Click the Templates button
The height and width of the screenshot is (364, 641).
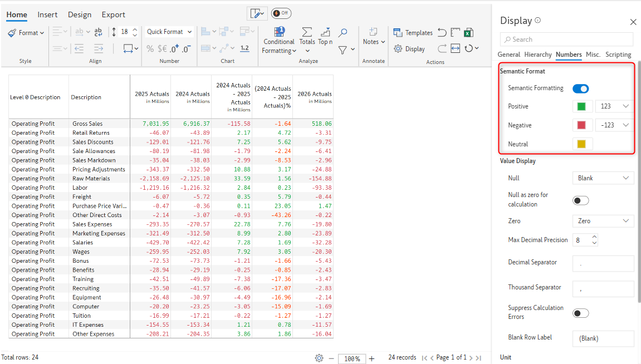pyautogui.click(x=413, y=33)
